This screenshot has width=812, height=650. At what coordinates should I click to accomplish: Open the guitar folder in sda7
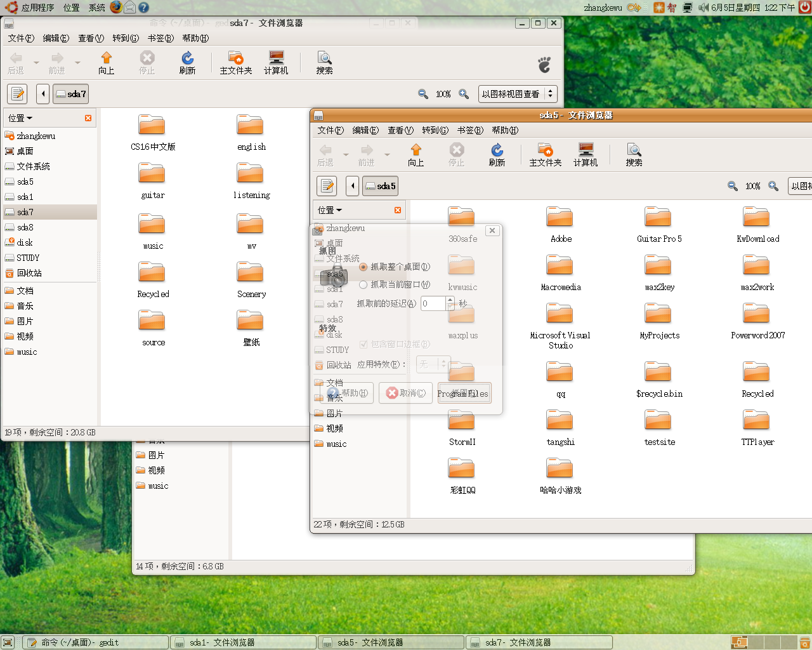[152, 181]
